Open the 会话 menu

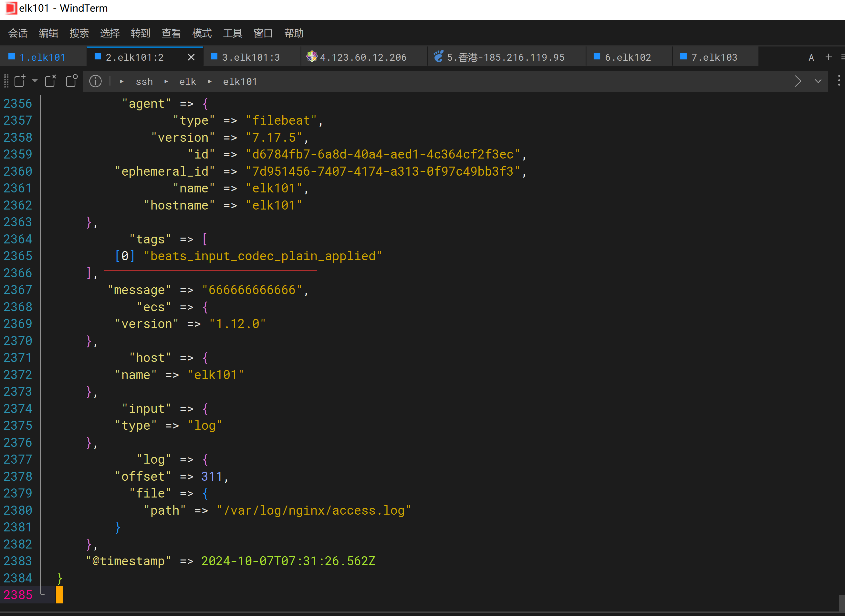[x=17, y=33]
